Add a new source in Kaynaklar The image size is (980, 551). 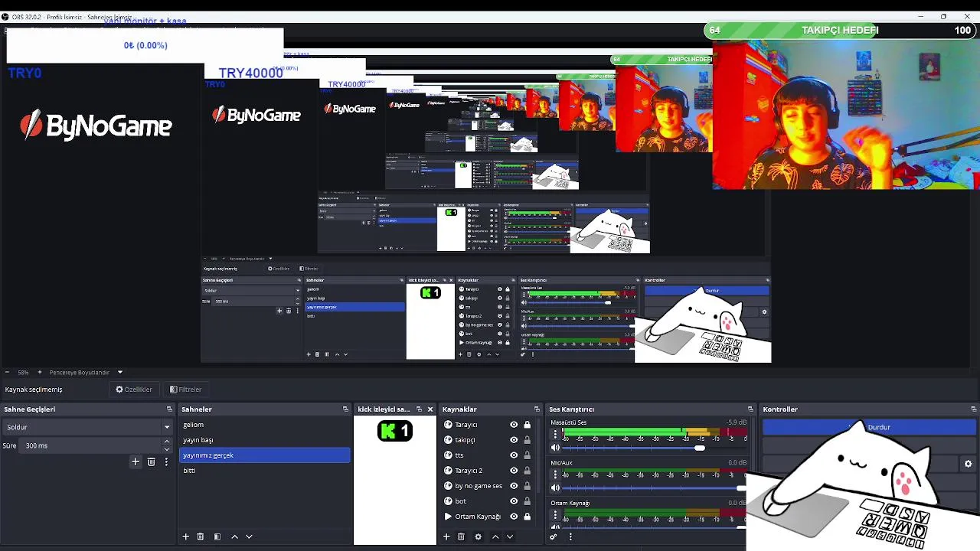446,536
